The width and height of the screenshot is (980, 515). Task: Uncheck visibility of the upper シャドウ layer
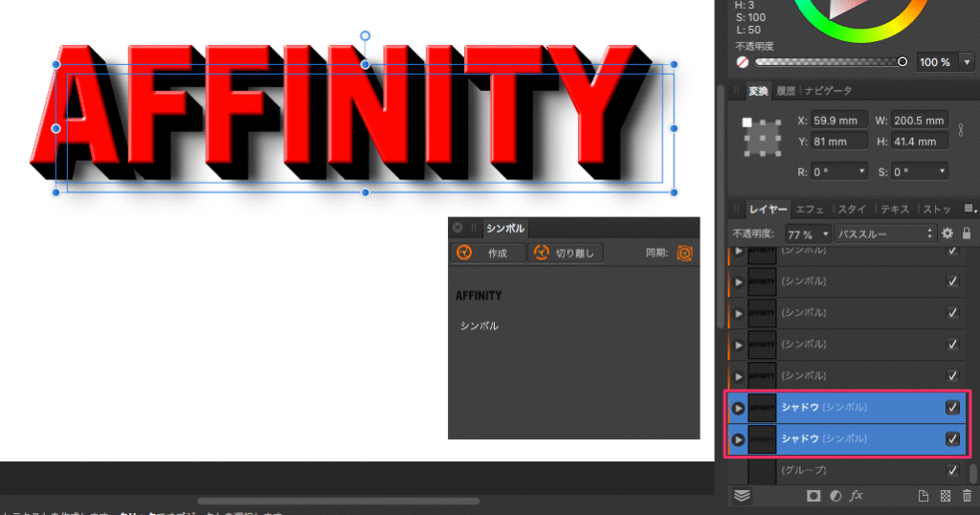click(952, 407)
